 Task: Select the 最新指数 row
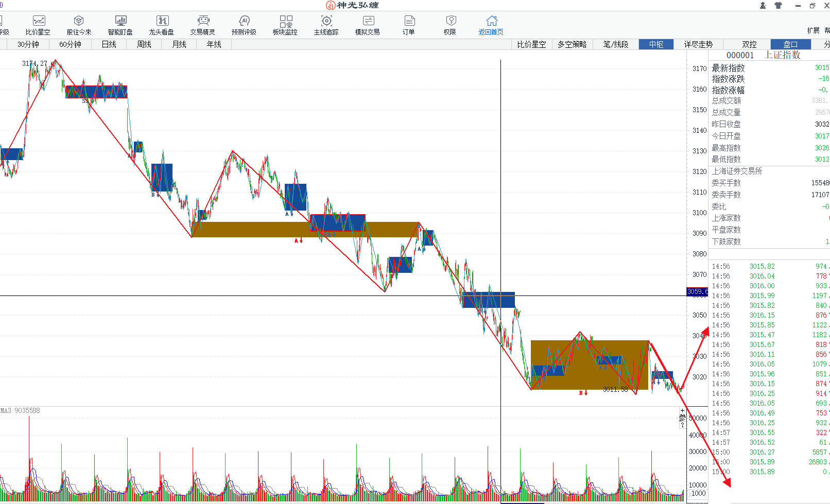coord(769,68)
